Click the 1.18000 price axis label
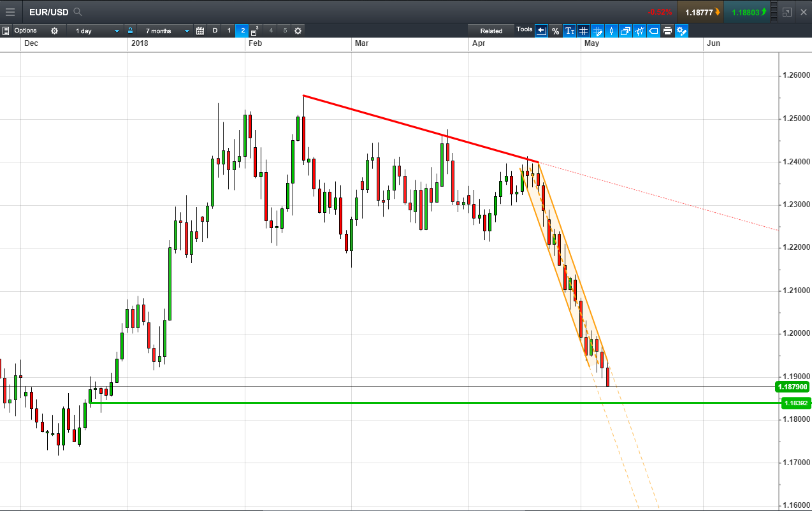This screenshot has width=812, height=511. point(796,420)
